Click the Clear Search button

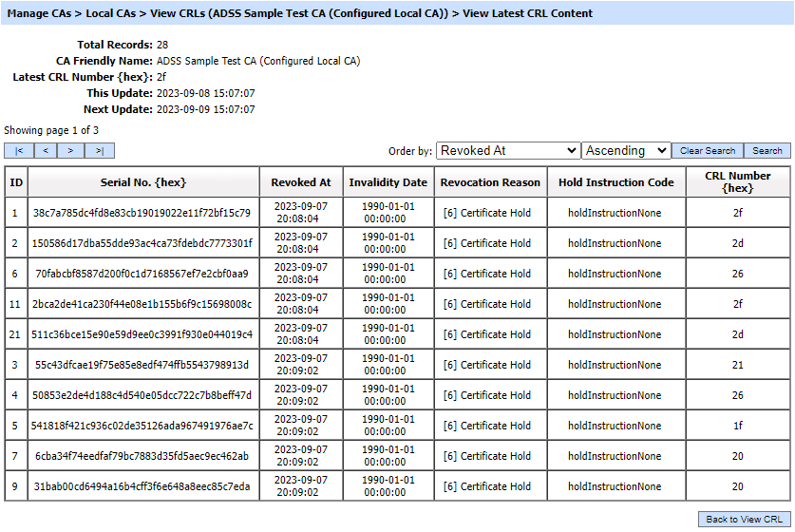point(707,151)
